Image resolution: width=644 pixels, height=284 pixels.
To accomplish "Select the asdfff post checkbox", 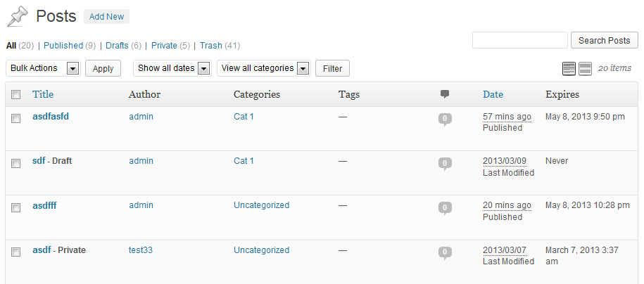I will click(x=16, y=207).
